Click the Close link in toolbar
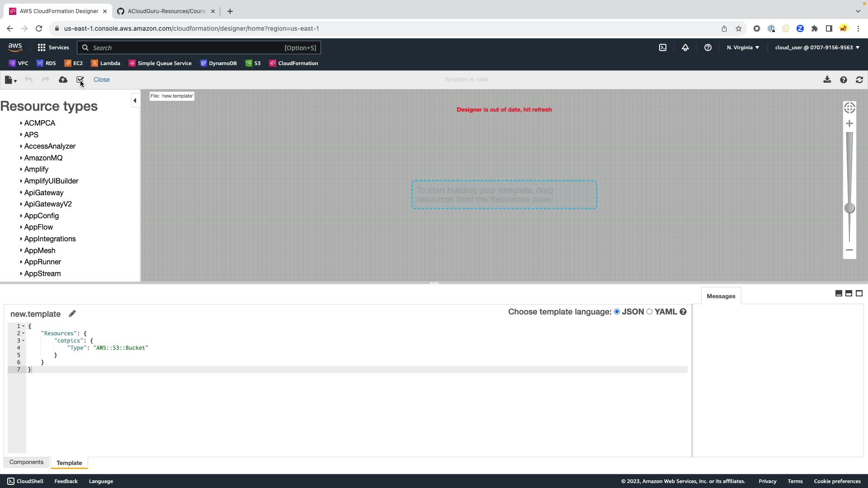This screenshot has height=488, width=868. coord(101,80)
